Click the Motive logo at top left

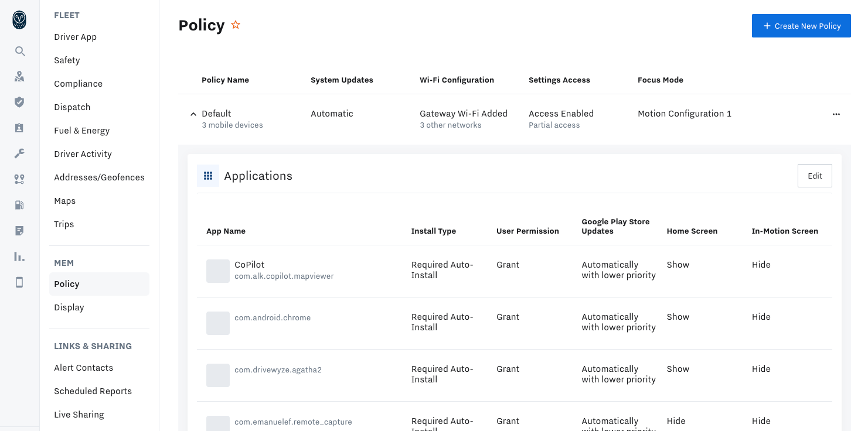tap(19, 19)
